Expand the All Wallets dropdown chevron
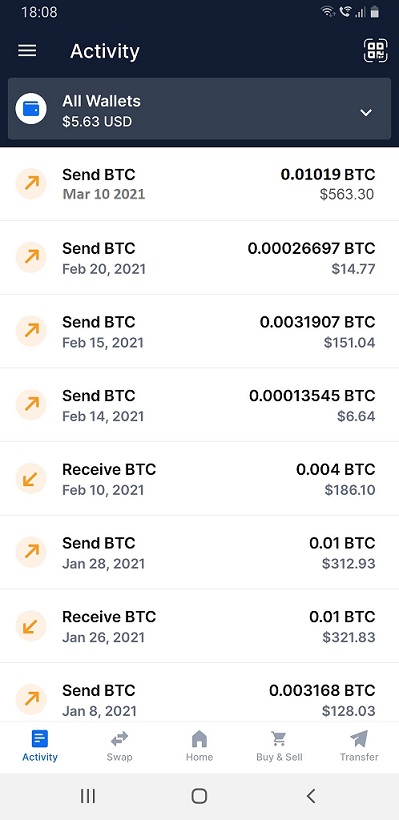 (x=366, y=112)
